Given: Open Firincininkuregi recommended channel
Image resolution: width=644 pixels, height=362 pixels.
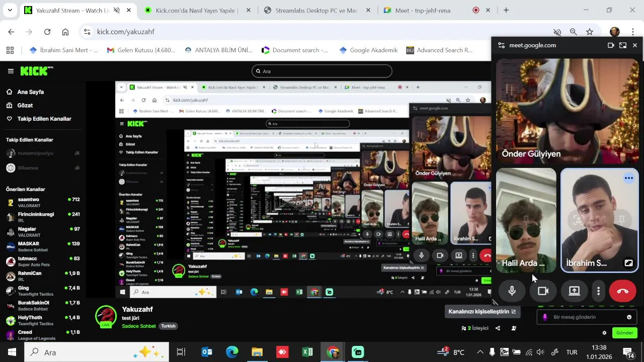Looking at the screenshot, I should coord(43,217).
